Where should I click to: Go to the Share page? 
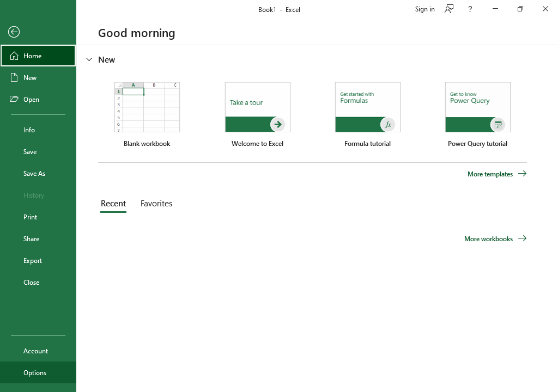pos(38,238)
